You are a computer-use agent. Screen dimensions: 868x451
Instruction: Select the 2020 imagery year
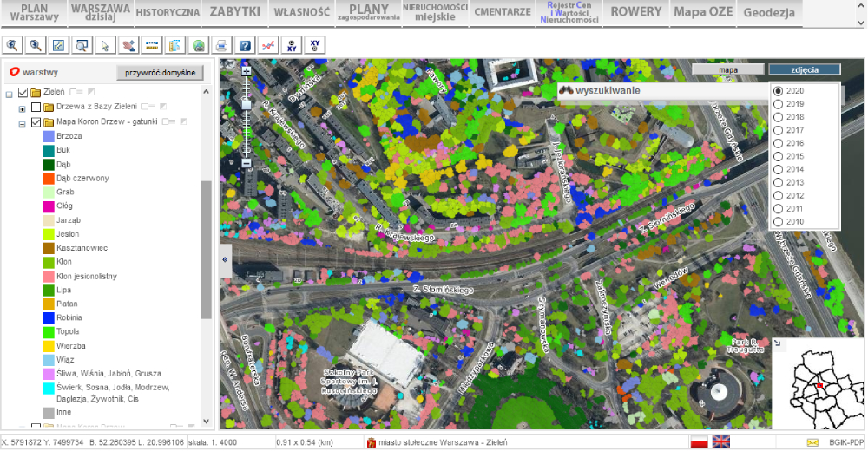click(778, 91)
